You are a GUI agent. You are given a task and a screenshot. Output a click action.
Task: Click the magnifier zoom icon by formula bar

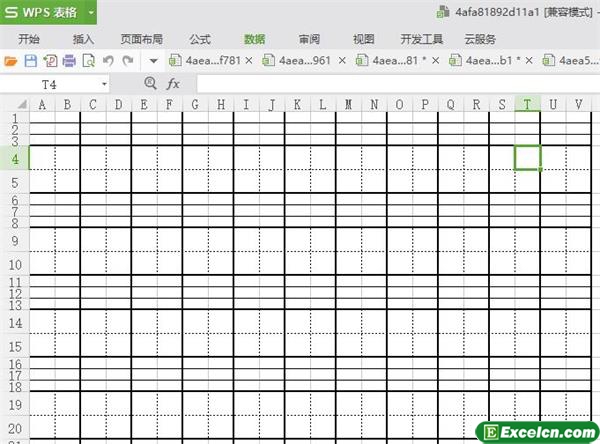click(x=150, y=83)
